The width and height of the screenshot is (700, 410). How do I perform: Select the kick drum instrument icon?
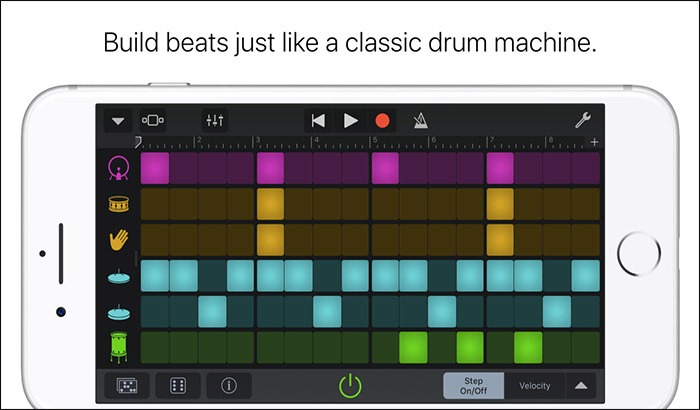click(x=119, y=168)
